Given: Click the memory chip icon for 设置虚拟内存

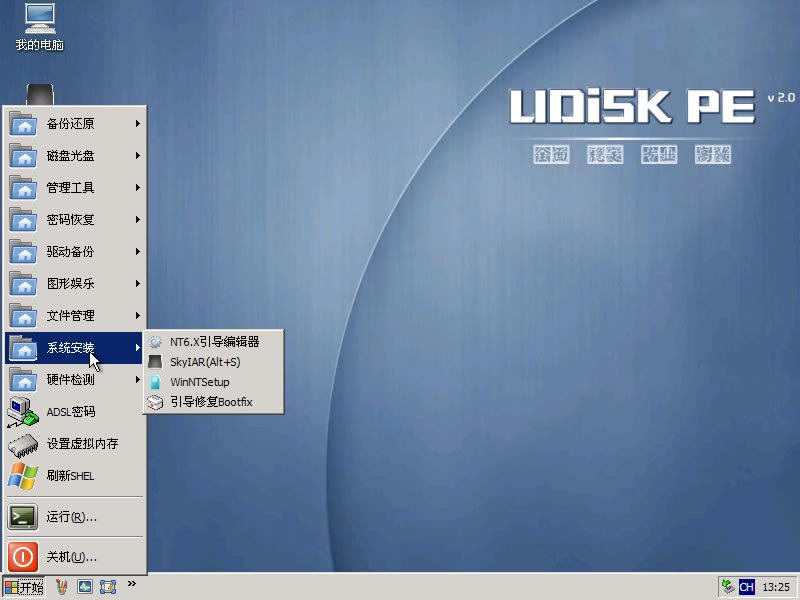Looking at the screenshot, I should pos(23,444).
